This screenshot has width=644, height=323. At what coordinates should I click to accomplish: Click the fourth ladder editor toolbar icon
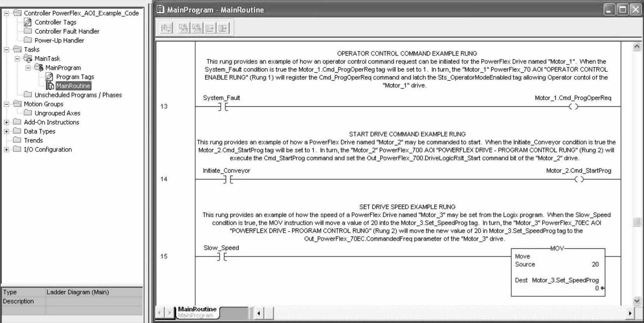tap(210, 28)
